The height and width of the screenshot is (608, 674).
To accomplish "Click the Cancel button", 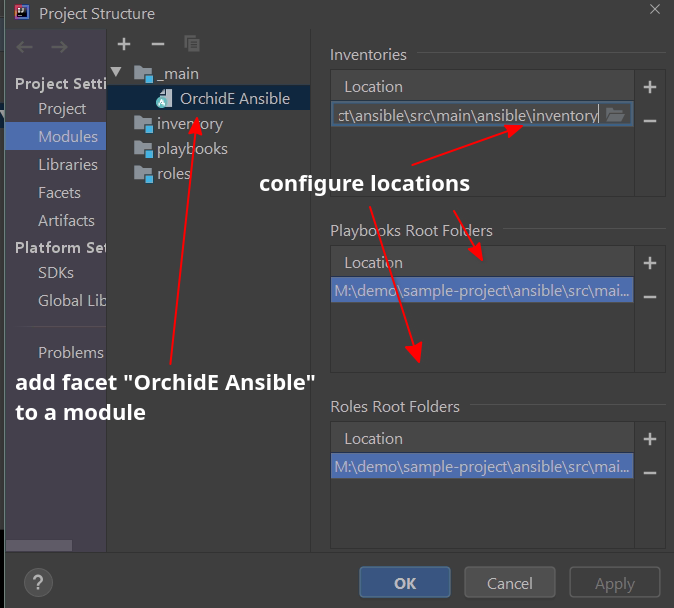I will [510, 583].
